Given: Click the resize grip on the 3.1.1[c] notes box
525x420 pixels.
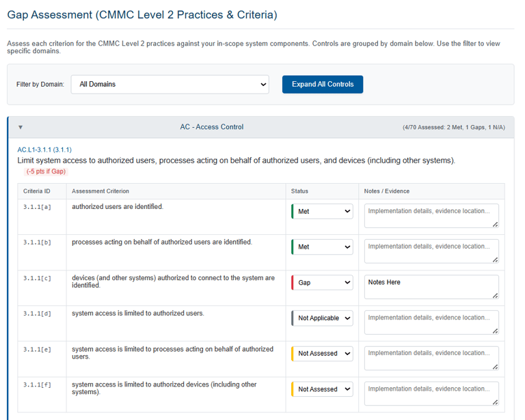Looking at the screenshot, I should pyautogui.click(x=495, y=295).
